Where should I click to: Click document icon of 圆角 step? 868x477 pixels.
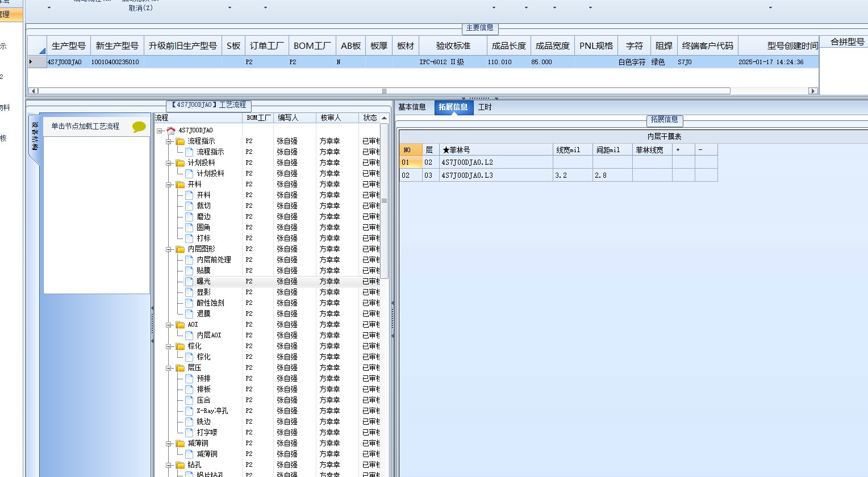(189, 228)
